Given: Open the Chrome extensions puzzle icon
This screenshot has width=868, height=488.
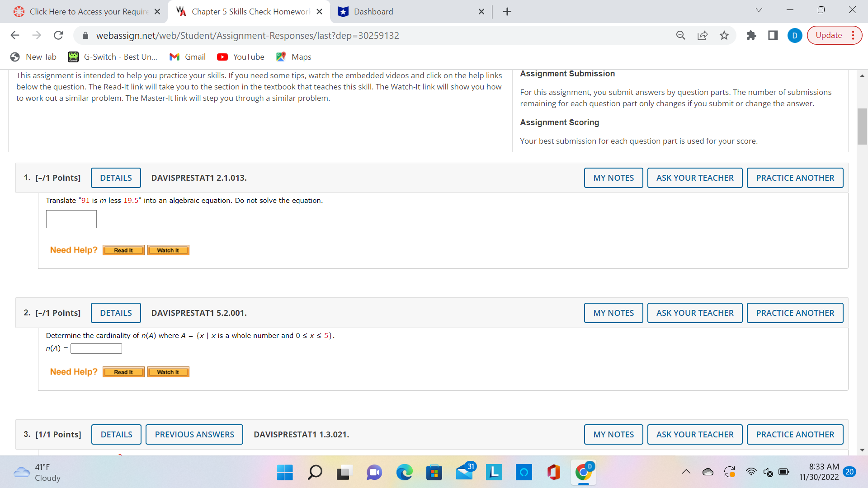Looking at the screenshot, I should pos(751,35).
